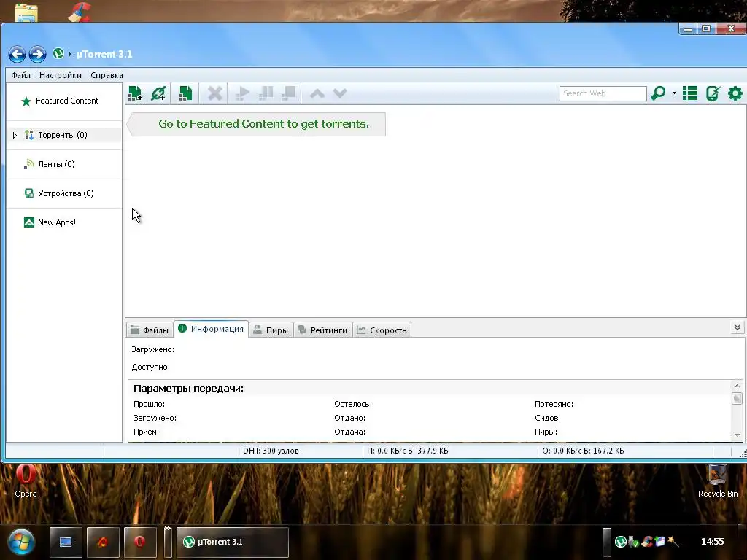The height and width of the screenshot is (560, 747).
Task: Open the search engine dropdown arrow
Action: pyautogui.click(x=674, y=93)
